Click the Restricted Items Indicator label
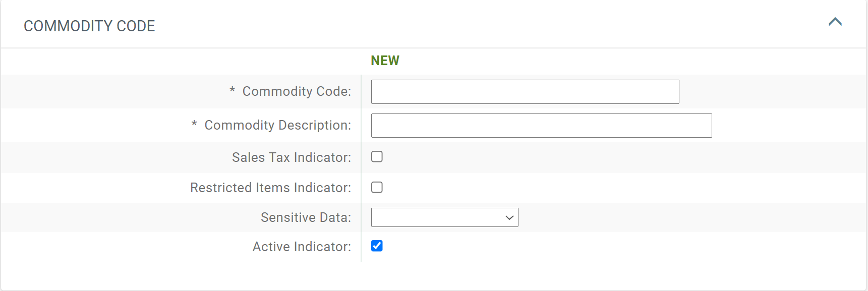Screen dimensions: 868x291 click(x=271, y=187)
